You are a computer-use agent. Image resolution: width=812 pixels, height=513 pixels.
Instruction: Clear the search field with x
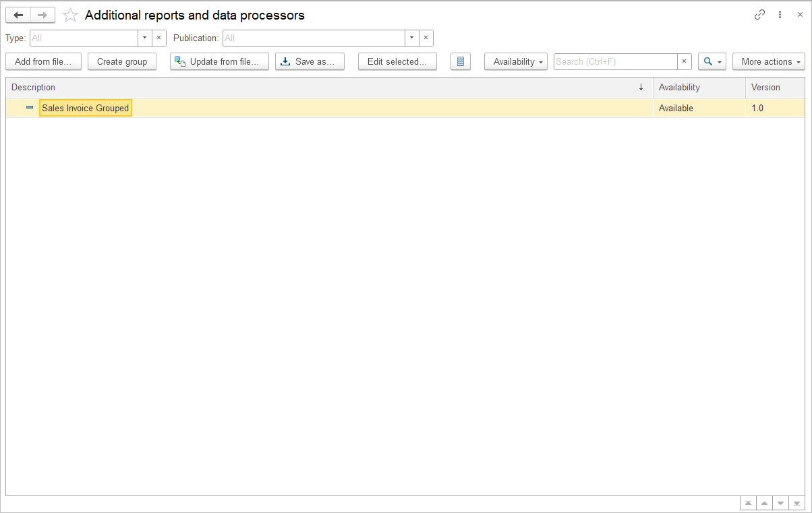pyautogui.click(x=685, y=61)
